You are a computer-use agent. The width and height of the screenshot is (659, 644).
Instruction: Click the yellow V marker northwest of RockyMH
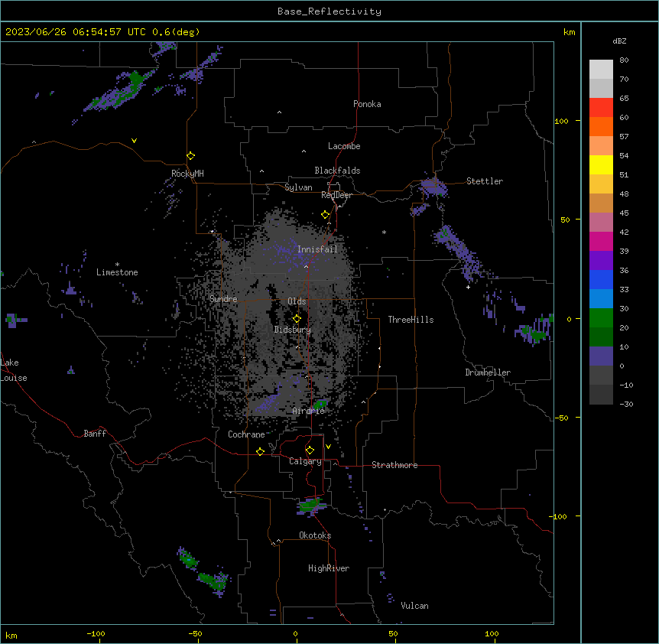(x=134, y=141)
